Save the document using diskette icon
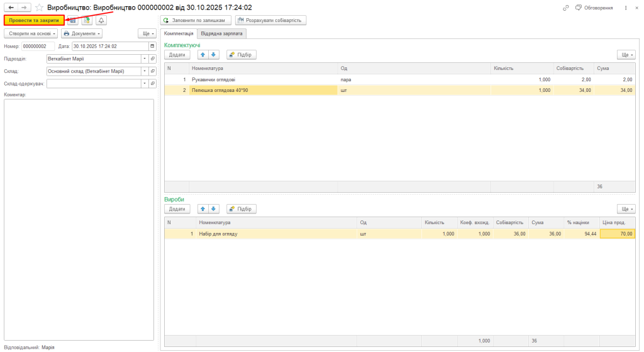The width and height of the screenshot is (644, 352). tap(73, 20)
